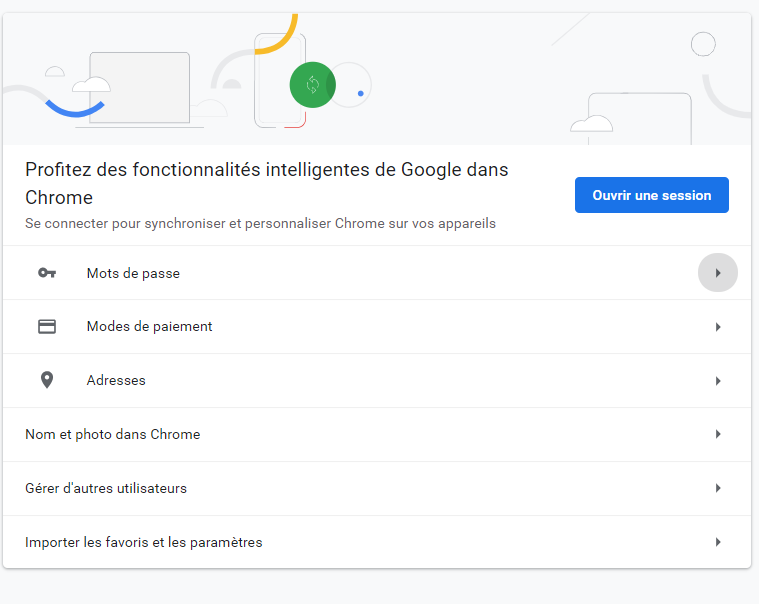759x604 pixels.
Task: Click the arrow for Gérer d'autres utilisateurs
Action: 718,489
